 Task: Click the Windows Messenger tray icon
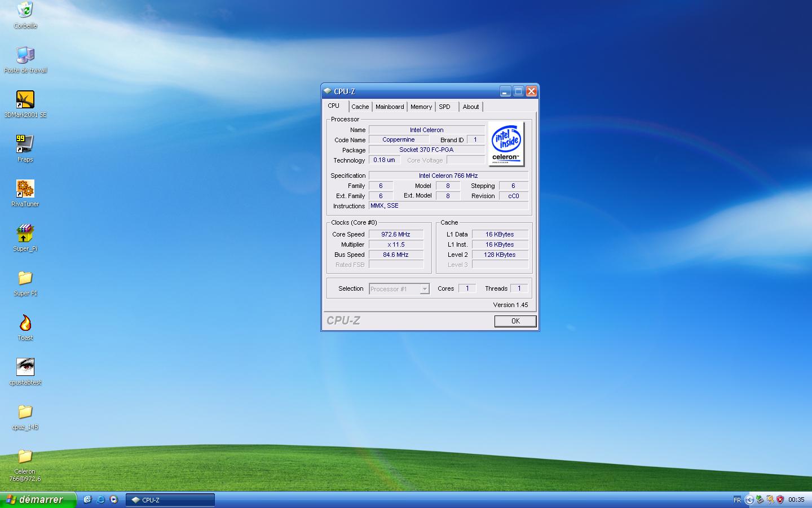[x=770, y=500]
